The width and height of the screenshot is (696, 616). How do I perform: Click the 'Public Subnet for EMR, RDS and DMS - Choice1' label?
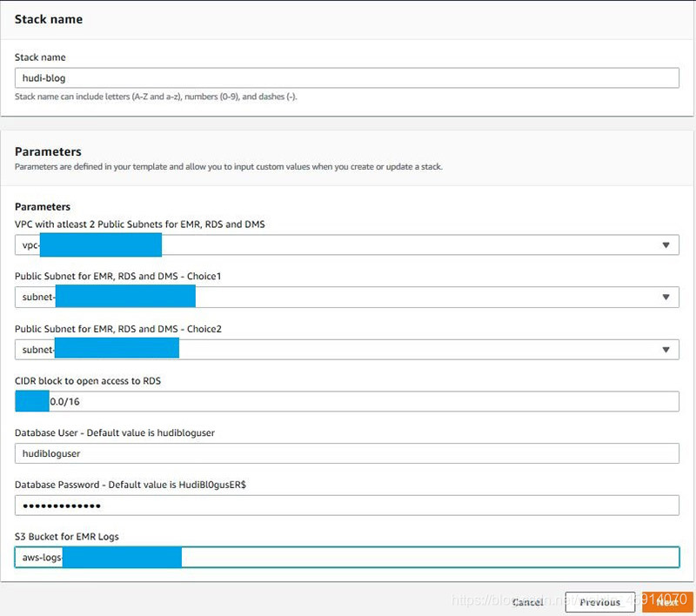pyautogui.click(x=117, y=276)
